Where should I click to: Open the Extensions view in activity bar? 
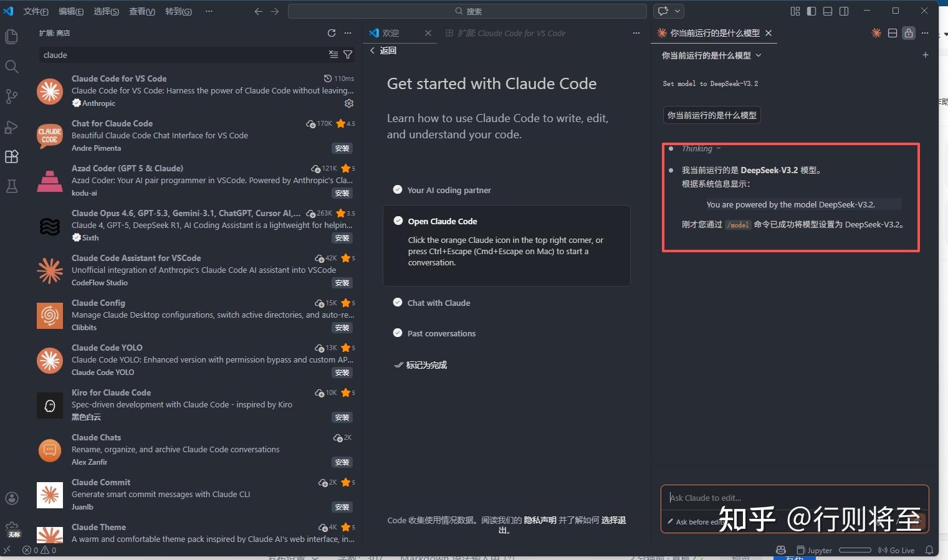11,156
